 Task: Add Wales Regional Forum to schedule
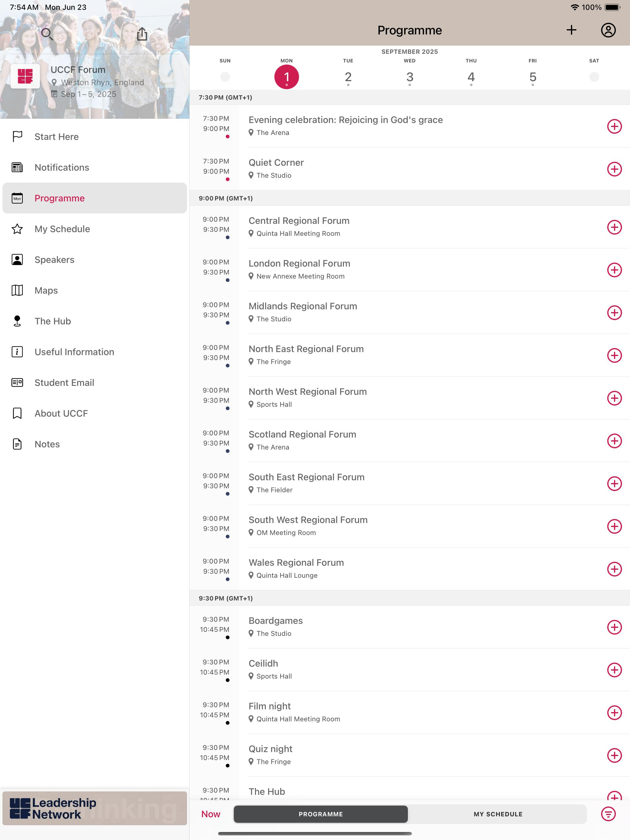pyautogui.click(x=614, y=569)
